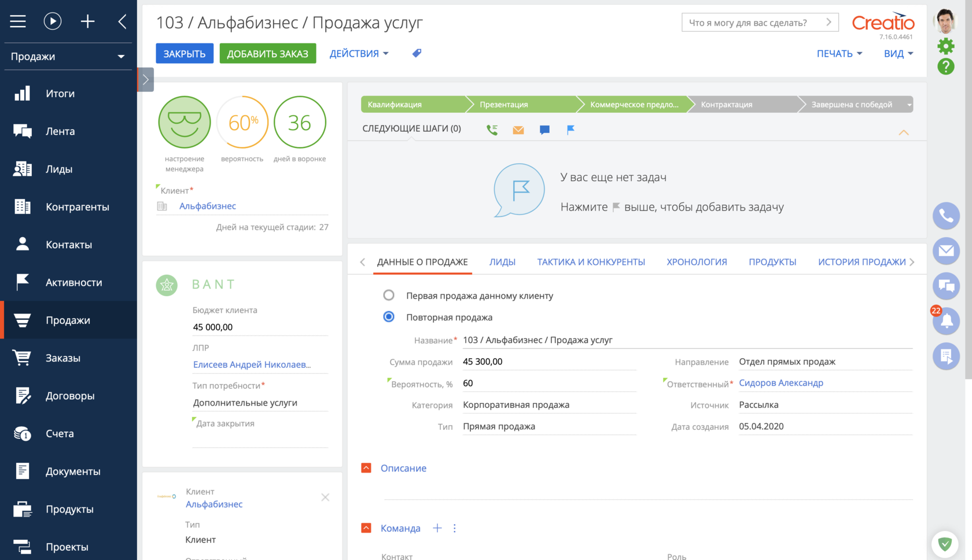The width and height of the screenshot is (972, 560).
Task: Open Продукты section in sidebar
Action: [x=68, y=509]
